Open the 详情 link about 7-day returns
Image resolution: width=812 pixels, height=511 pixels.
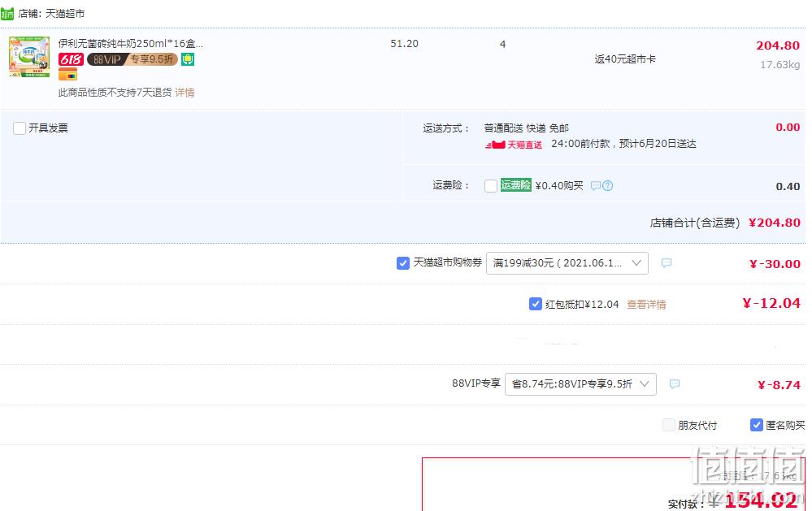(x=185, y=93)
